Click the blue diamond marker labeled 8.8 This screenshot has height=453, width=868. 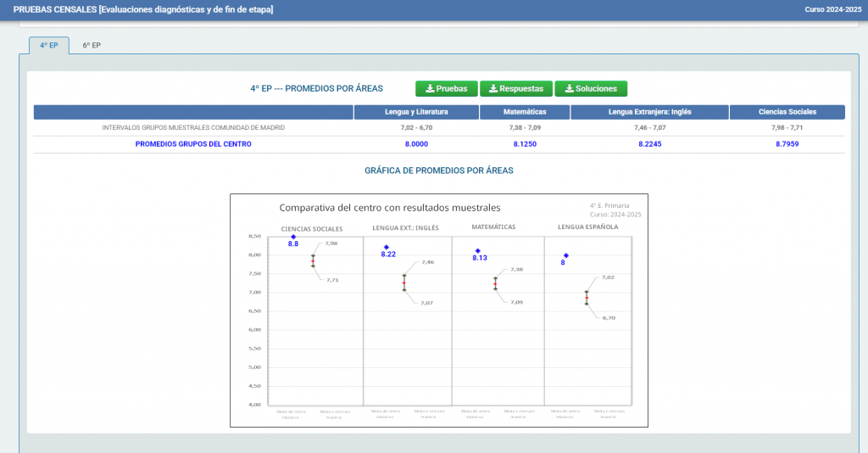pyautogui.click(x=293, y=237)
